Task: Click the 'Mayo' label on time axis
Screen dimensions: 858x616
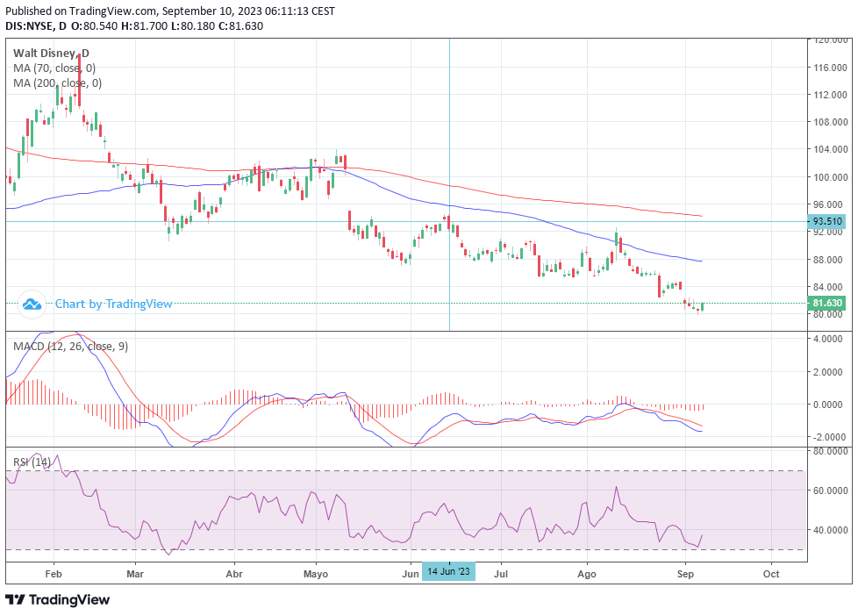Action: (316, 574)
